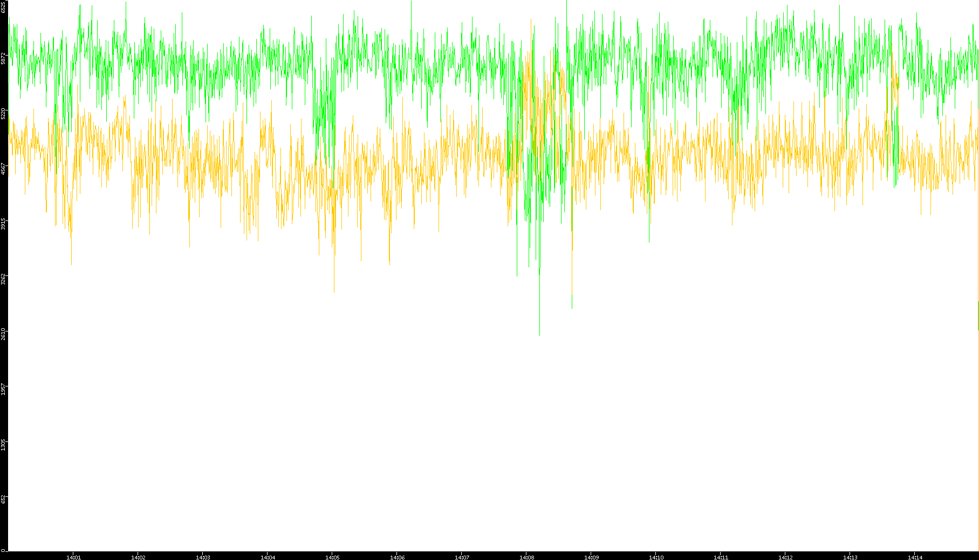Click the 14:08 time axis label
The width and height of the screenshot is (979, 560).
point(526,557)
